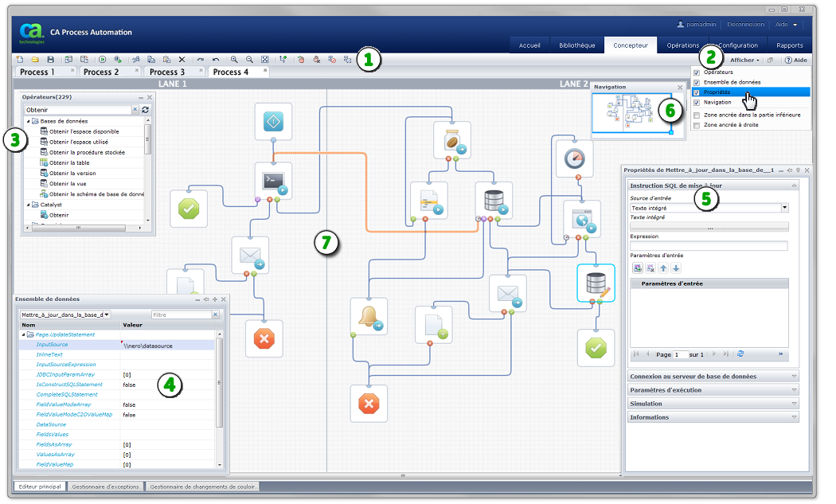The width and height of the screenshot is (836, 504).
Task: Select the command console operator node
Action: [274, 182]
